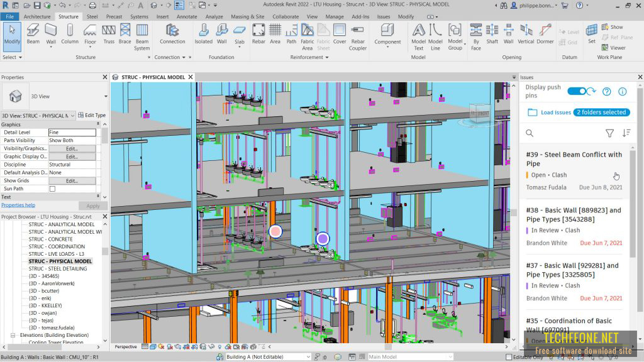The width and height of the screenshot is (644, 362).
Task: Select the Model Text tool
Action: point(418,37)
